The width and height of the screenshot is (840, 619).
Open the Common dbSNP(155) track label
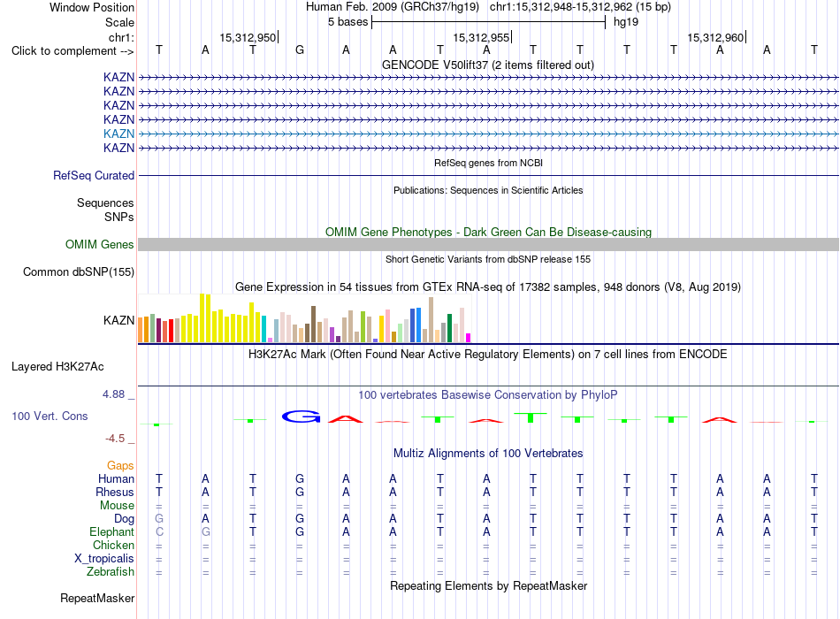pos(79,271)
